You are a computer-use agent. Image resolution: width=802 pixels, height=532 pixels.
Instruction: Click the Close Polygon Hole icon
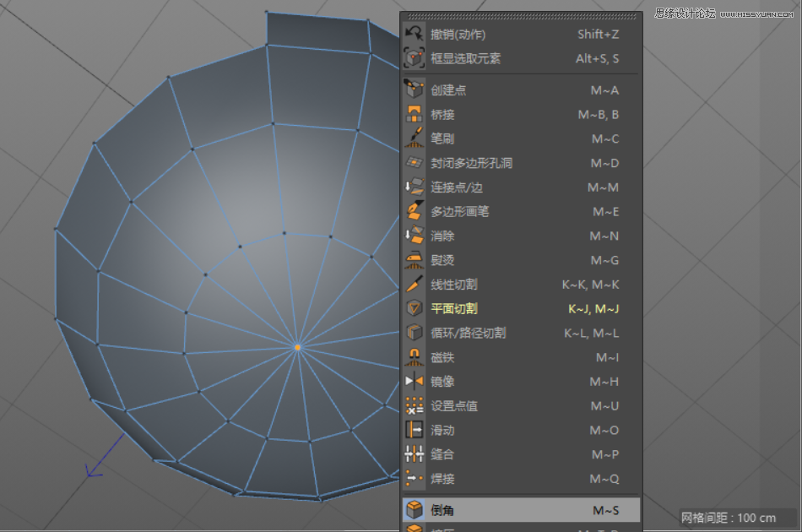[414, 163]
